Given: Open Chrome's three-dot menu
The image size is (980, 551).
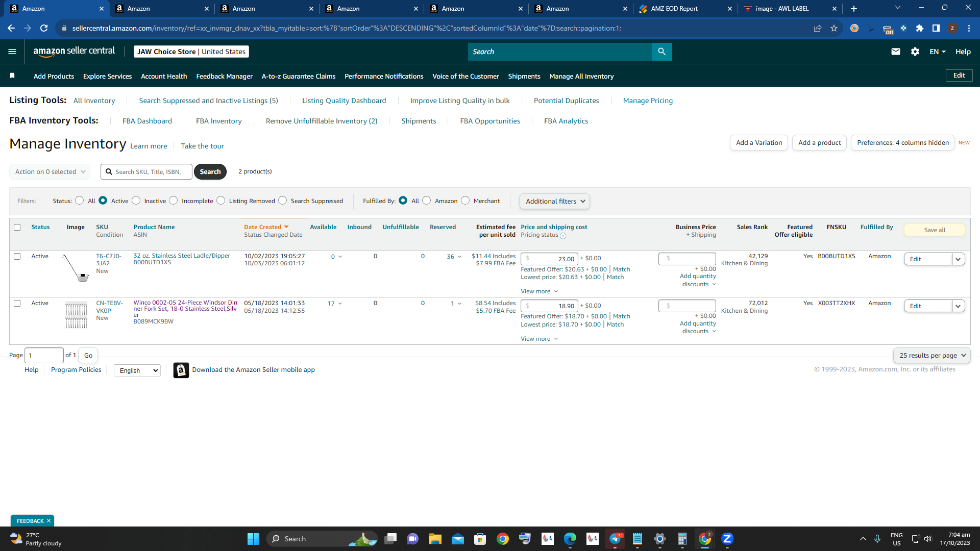Looking at the screenshot, I should pyautogui.click(x=969, y=28).
